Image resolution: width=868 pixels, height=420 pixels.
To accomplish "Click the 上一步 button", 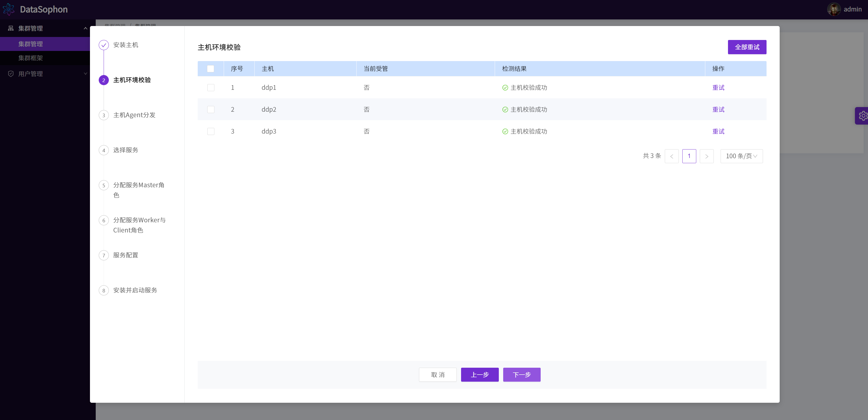I will click(x=480, y=375).
